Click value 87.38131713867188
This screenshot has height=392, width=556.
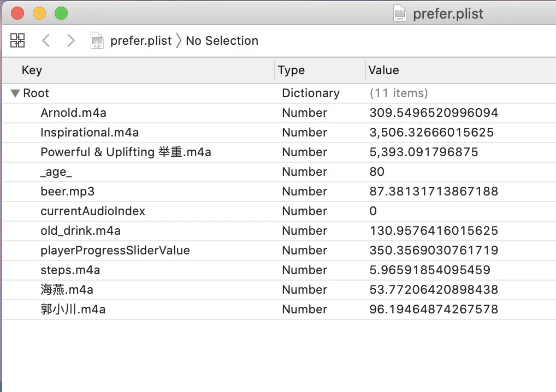point(434,192)
